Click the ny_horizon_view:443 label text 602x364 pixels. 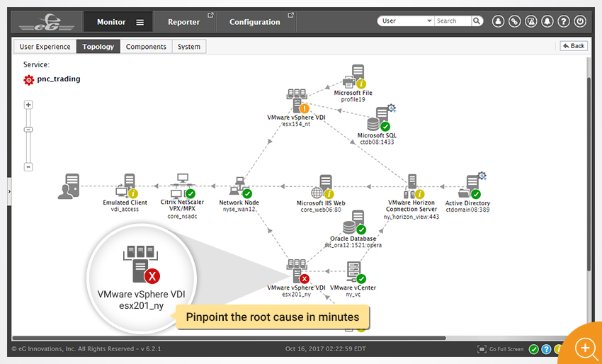point(411,217)
